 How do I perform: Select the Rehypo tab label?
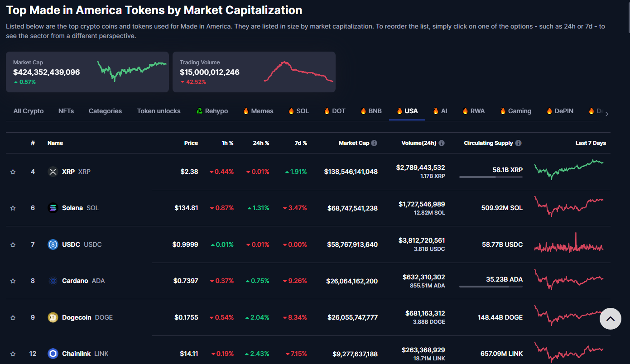click(216, 111)
